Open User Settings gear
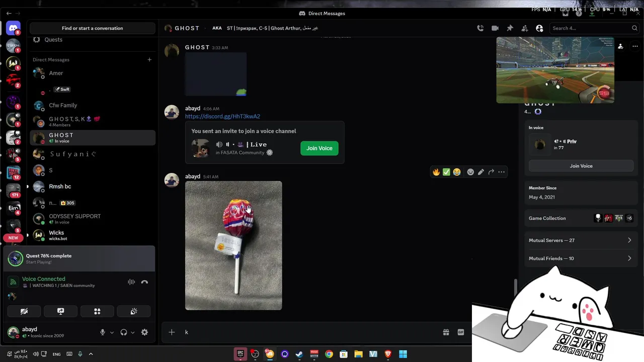The height and width of the screenshot is (362, 644). tap(144, 332)
